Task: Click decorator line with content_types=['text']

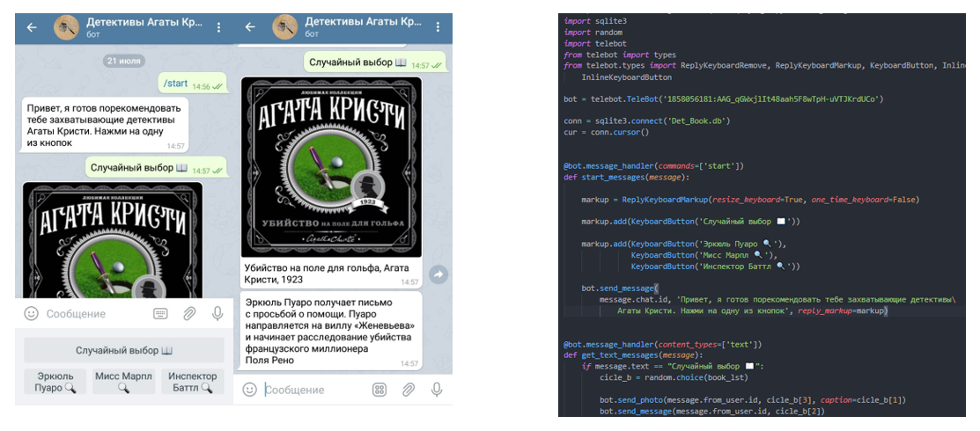Action: coord(662,344)
